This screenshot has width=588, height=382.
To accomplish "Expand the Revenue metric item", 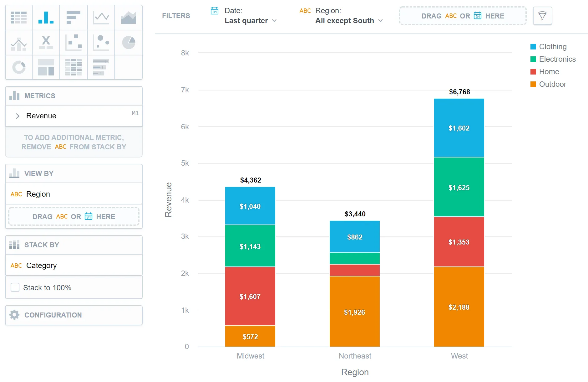I will click(x=18, y=116).
